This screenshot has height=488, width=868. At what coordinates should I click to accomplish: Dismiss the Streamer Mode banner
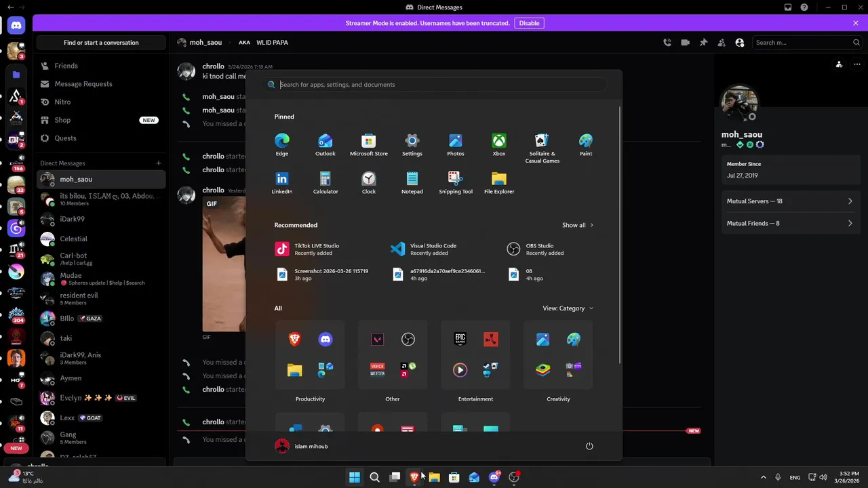point(856,23)
